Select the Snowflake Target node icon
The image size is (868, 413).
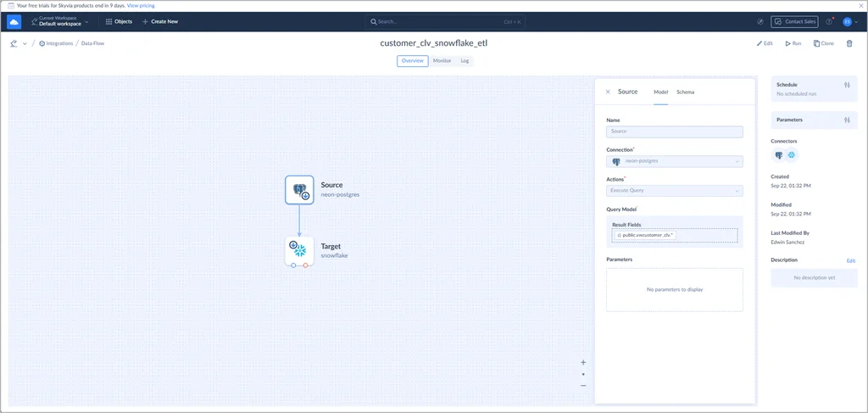pyautogui.click(x=299, y=251)
